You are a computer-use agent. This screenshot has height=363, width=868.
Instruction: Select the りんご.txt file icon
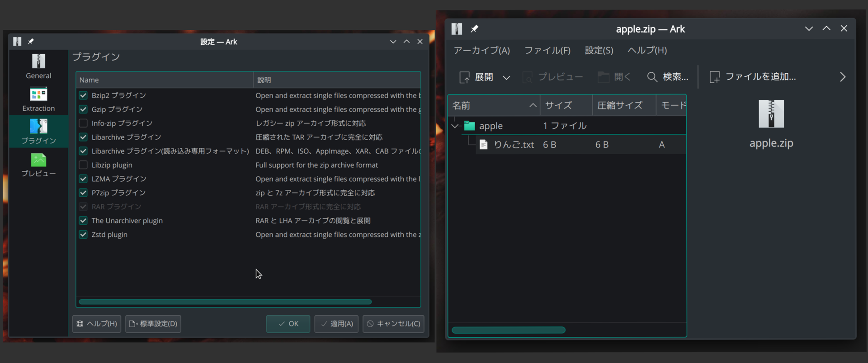click(x=483, y=145)
